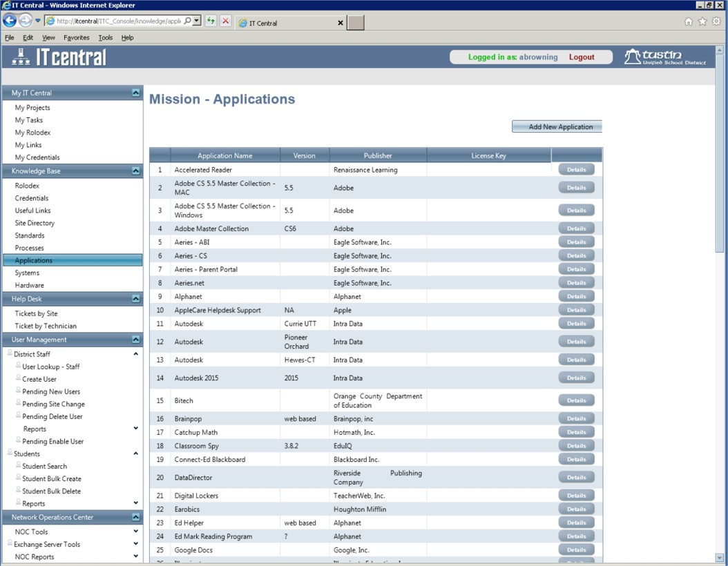
Task: Open My Tasks link
Action: click(x=29, y=120)
